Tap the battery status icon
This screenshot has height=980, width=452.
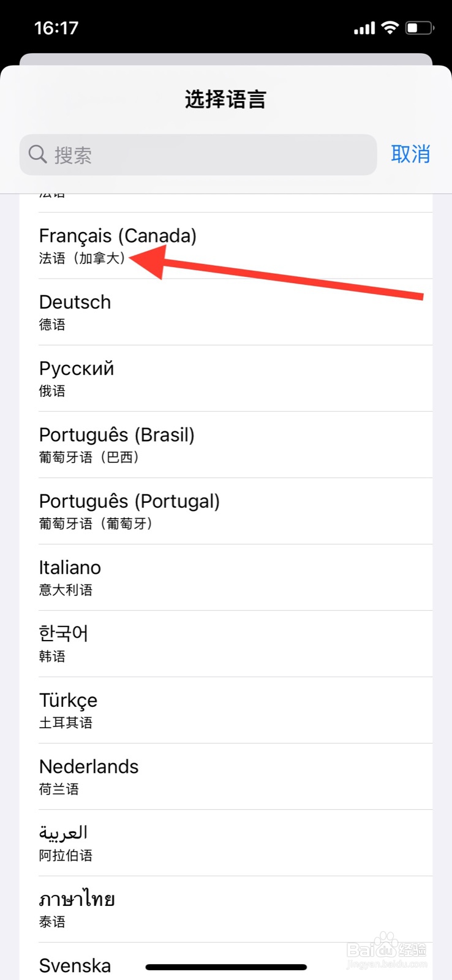[420, 28]
